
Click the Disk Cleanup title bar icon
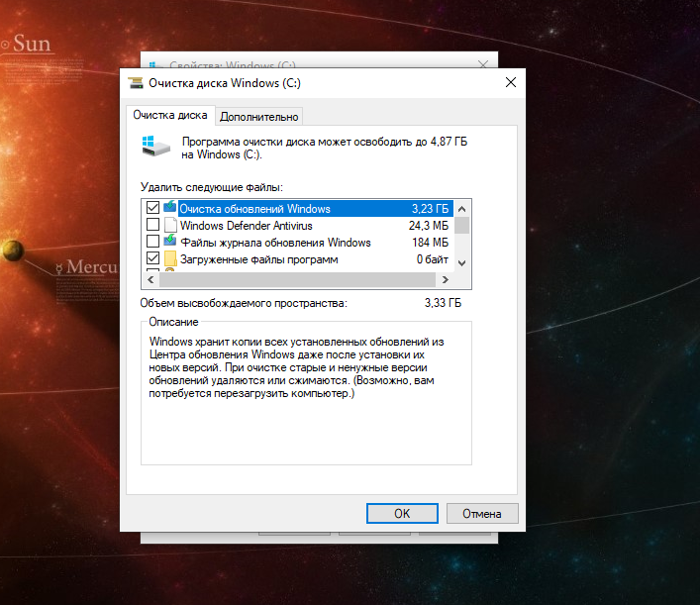[136, 83]
